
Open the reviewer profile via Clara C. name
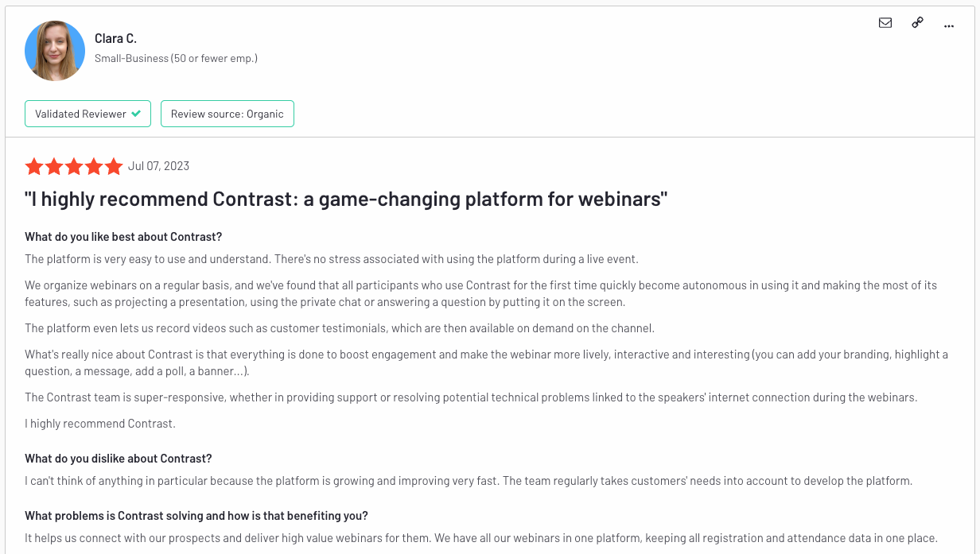pyautogui.click(x=115, y=38)
